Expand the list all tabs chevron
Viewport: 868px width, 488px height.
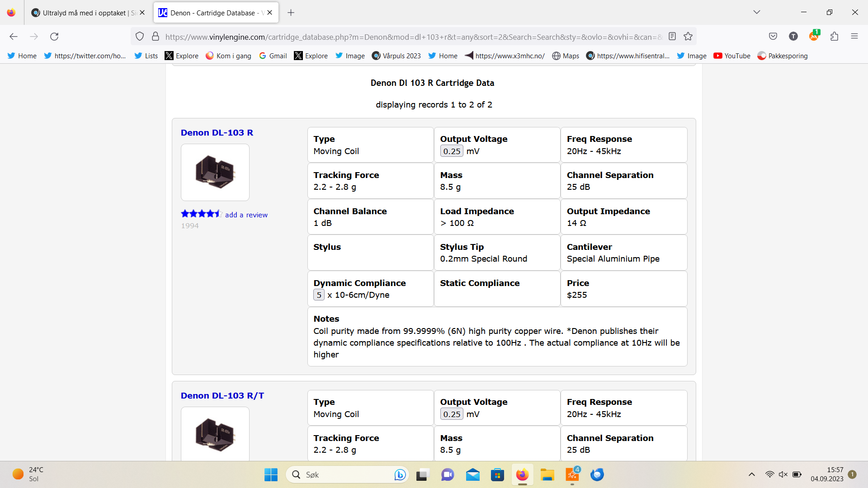click(757, 12)
